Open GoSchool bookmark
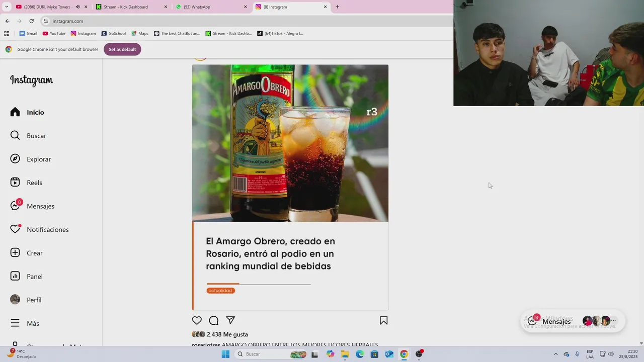 click(114, 34)
